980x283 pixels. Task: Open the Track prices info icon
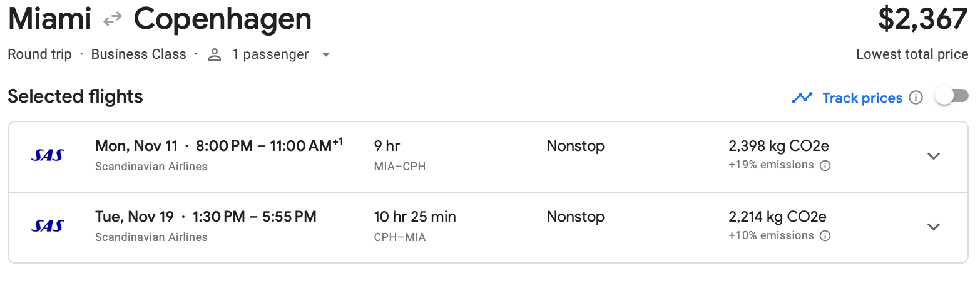pyautogui.click(x=916, y=98)
